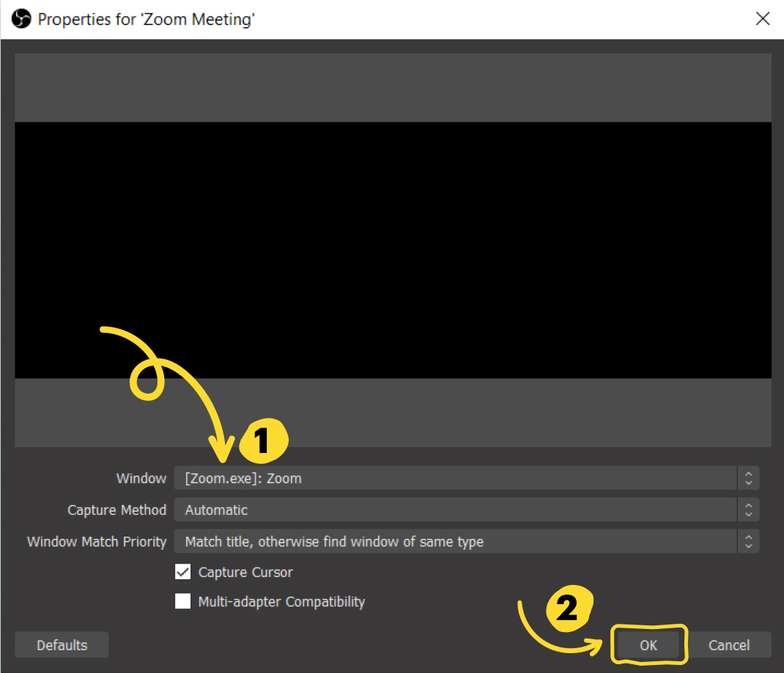The height and width of the screenshot is (673, 784).
Task: Click the arrows on the Window combo box
Action: coord(748,478)
